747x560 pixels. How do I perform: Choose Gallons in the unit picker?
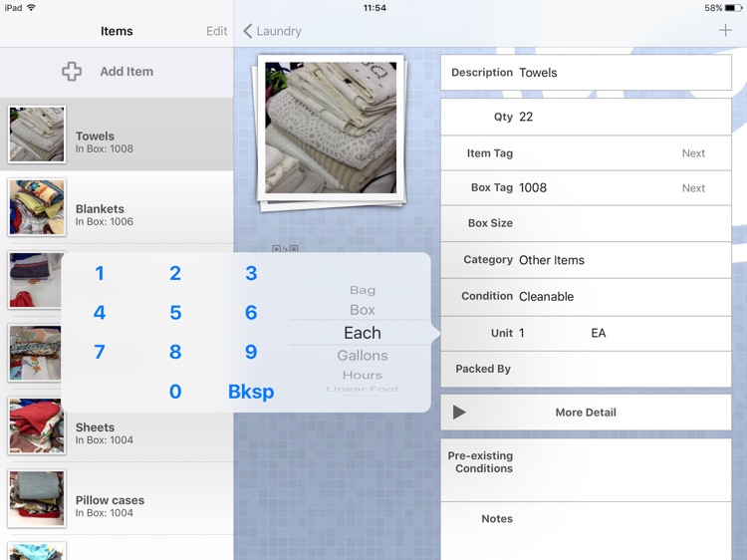363,356
